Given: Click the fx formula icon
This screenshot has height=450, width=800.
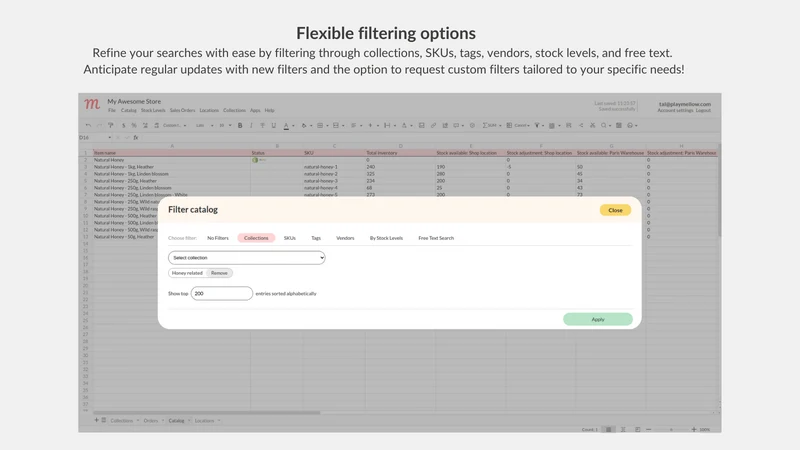Looking at the screenshot, I should [136, 137].
